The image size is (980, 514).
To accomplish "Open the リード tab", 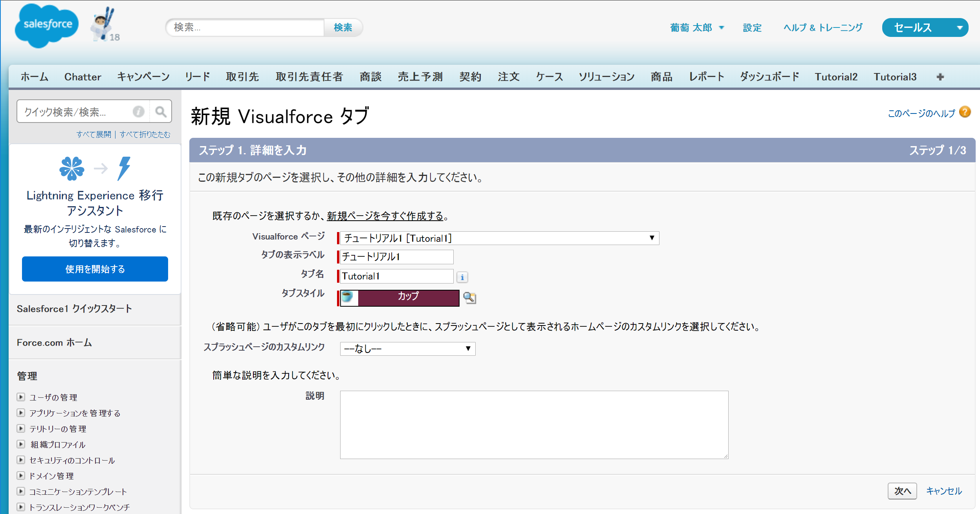I will pos(198,77).
